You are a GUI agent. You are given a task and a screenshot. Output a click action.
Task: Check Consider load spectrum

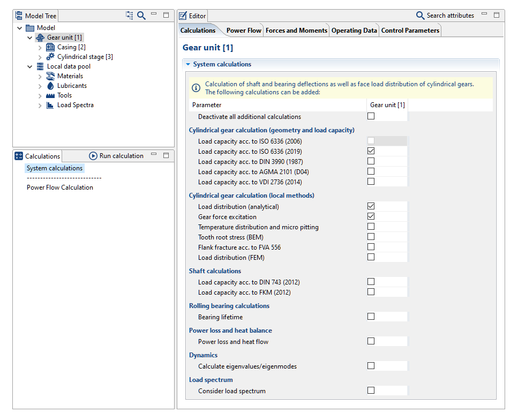click(x=370, y=390)
